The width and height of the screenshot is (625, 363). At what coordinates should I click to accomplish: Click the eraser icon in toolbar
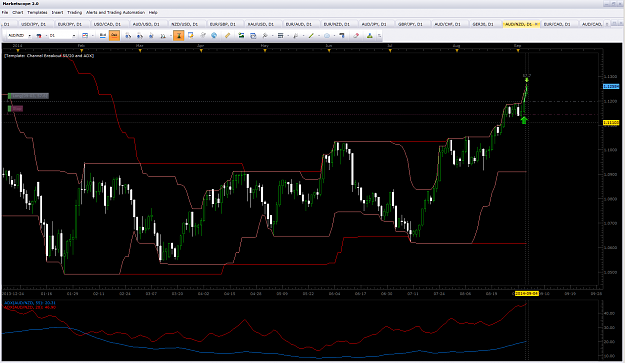tap(356, 35)
